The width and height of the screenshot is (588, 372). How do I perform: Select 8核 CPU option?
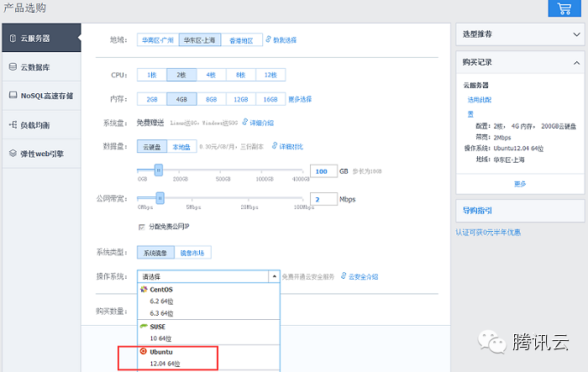click(241, 75)
